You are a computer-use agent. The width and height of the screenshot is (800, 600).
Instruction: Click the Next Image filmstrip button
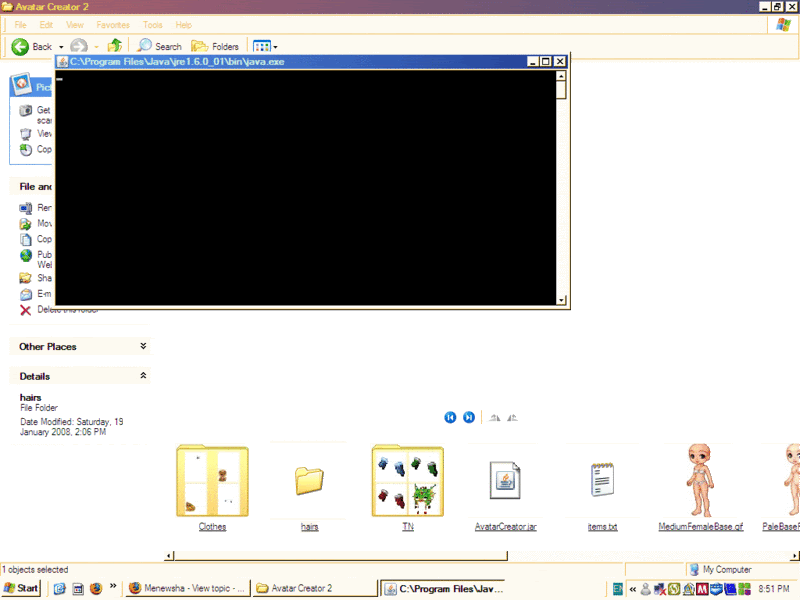pos(468,417)
